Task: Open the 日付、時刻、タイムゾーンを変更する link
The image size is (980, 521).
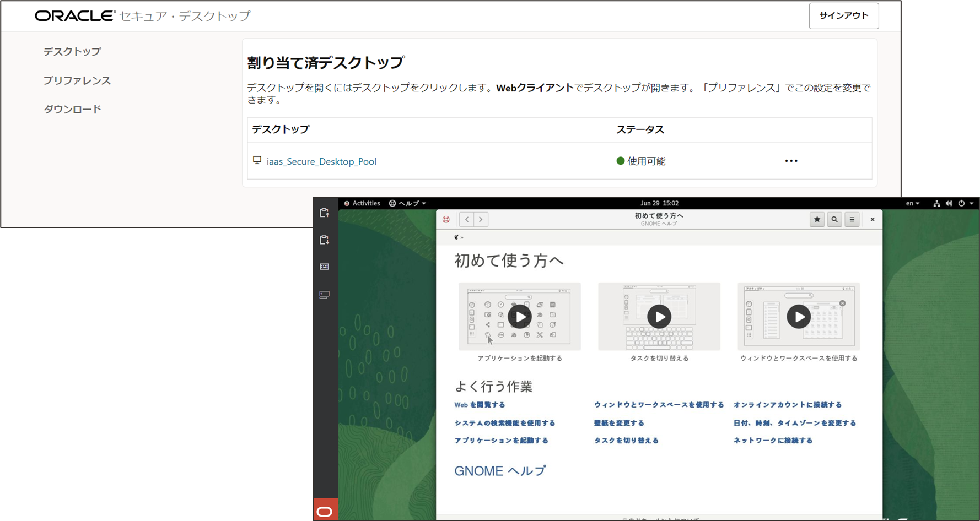Action: coord(794,423)
